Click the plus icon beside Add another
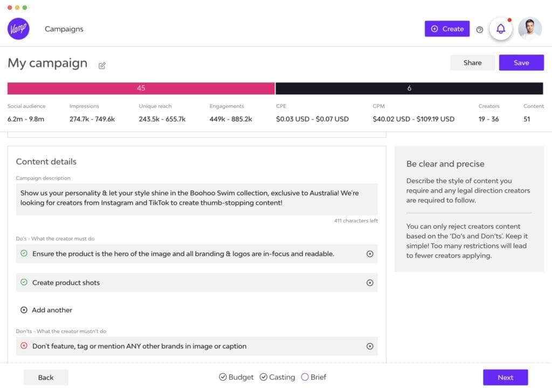 point(24,310)
